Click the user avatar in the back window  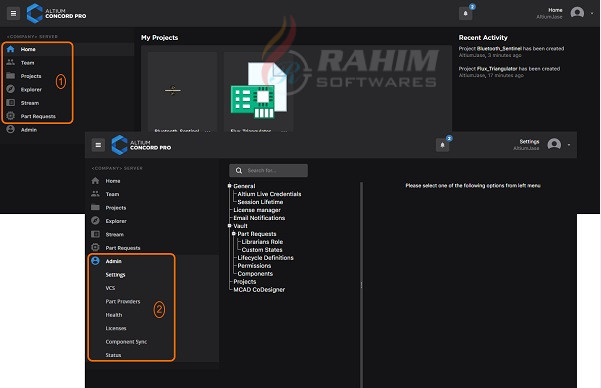[577, 13]
